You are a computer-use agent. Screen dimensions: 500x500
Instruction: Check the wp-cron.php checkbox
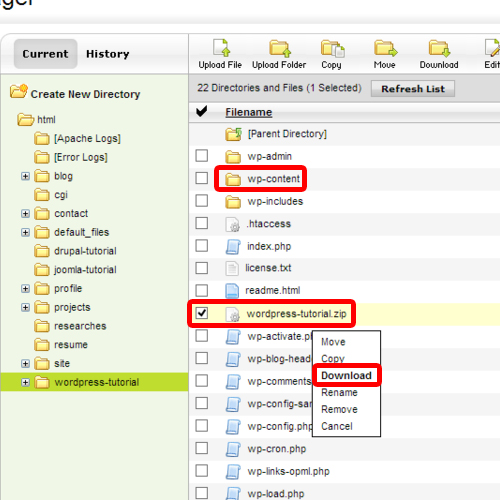tap(202, 448)
